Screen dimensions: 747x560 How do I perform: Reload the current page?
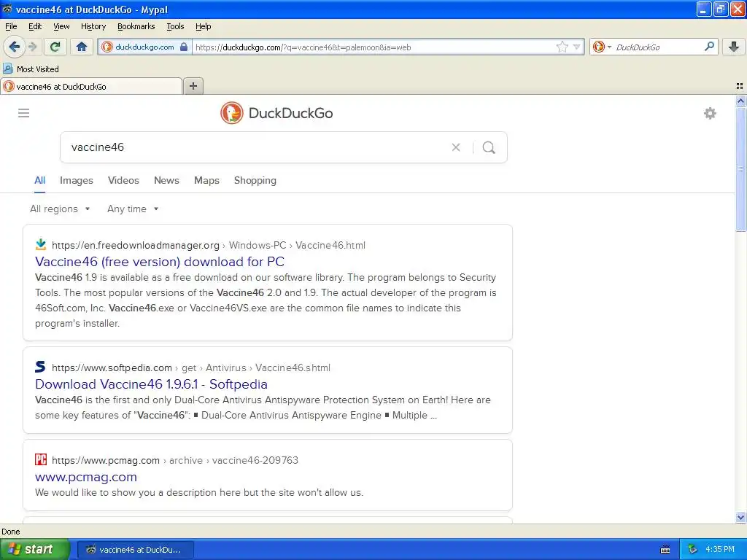[x=55, y=47]
